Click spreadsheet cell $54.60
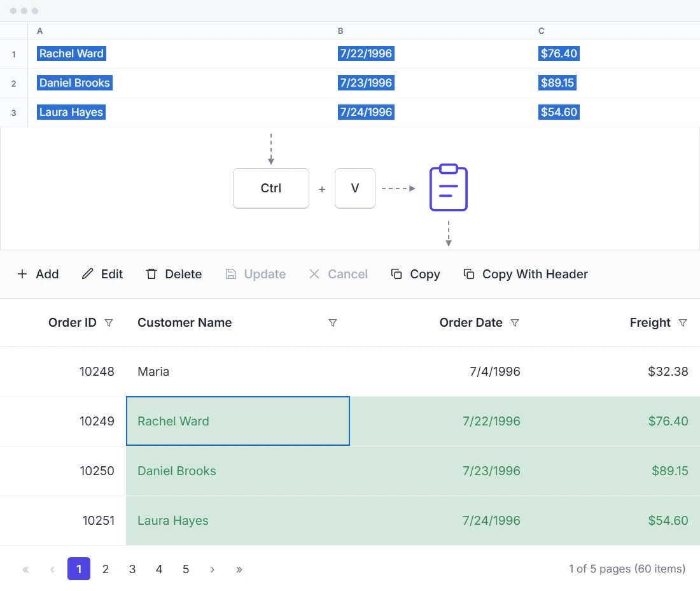 coord(559,112)
